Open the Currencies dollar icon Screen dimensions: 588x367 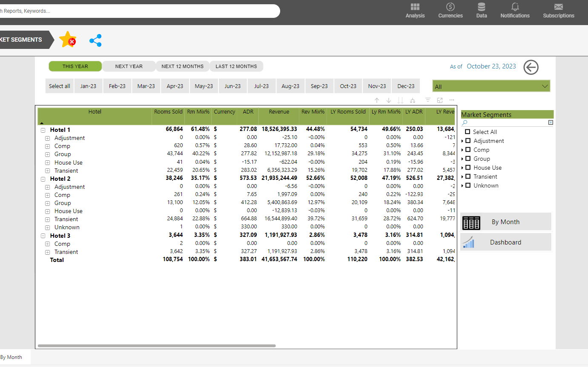(x=450, y=7)
